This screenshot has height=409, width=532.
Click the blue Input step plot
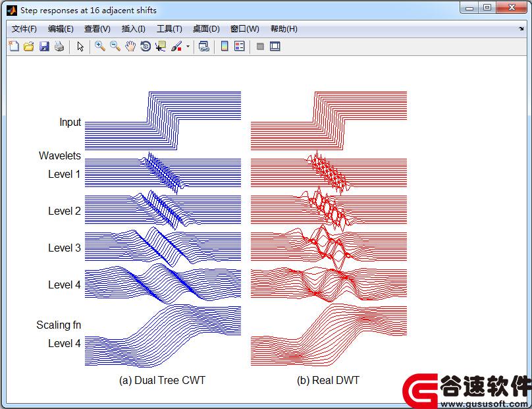[x=163, y=121]
